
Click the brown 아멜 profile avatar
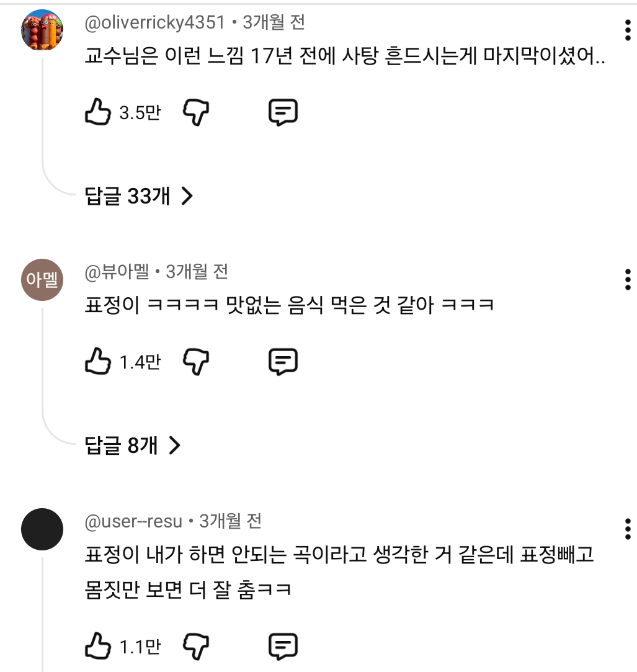click(42, 280)
